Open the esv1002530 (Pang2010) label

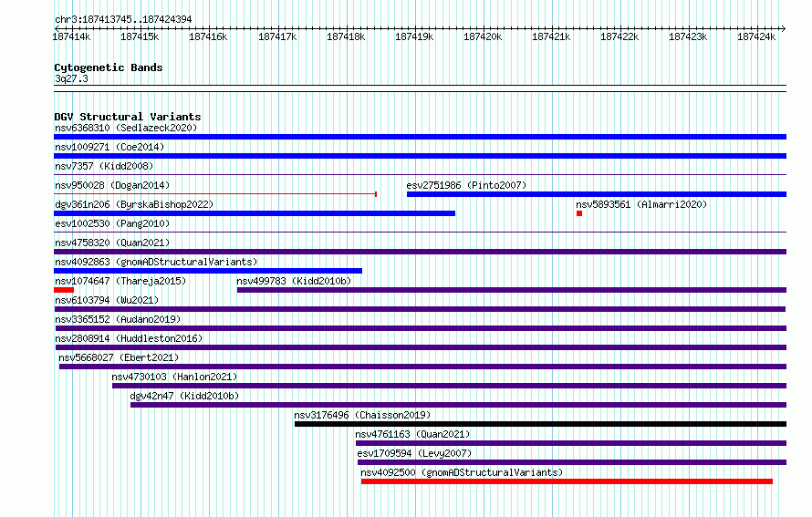pyautogui.click(x=112, y=223)
